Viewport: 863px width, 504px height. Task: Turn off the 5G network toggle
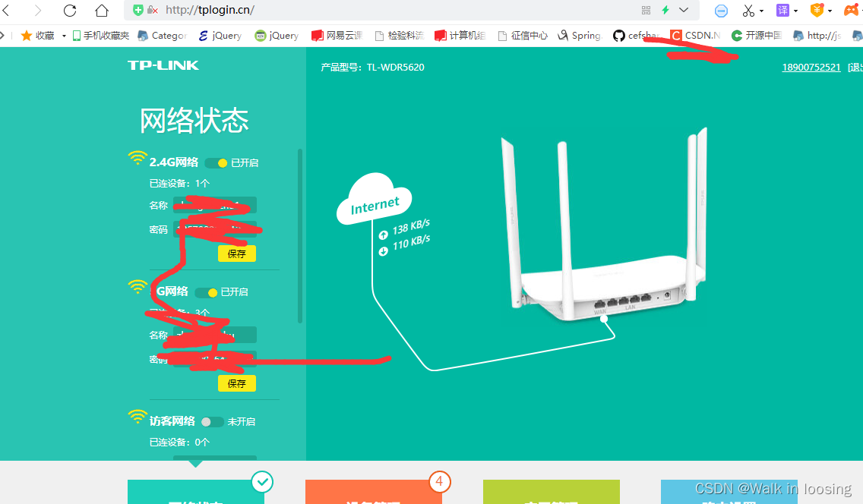click(x=206, y=291)
